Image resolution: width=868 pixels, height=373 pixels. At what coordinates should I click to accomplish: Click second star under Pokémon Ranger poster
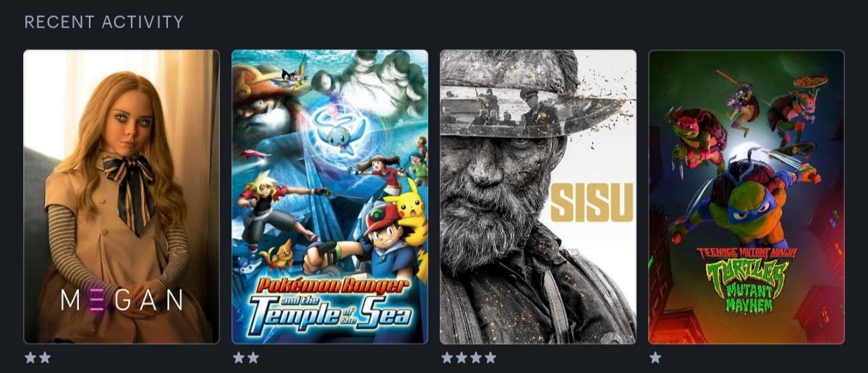(x=252, y=357)
